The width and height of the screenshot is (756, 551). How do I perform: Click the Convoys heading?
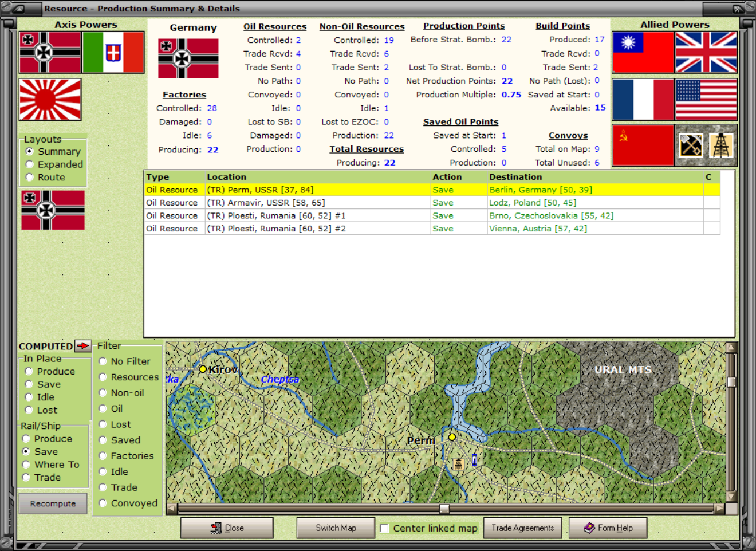(568, 135)
